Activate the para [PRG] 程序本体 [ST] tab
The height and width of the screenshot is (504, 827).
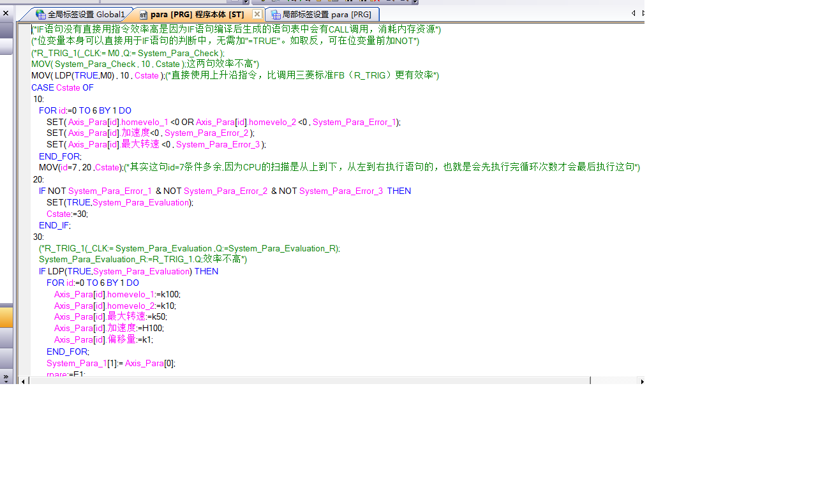[197, 14]
